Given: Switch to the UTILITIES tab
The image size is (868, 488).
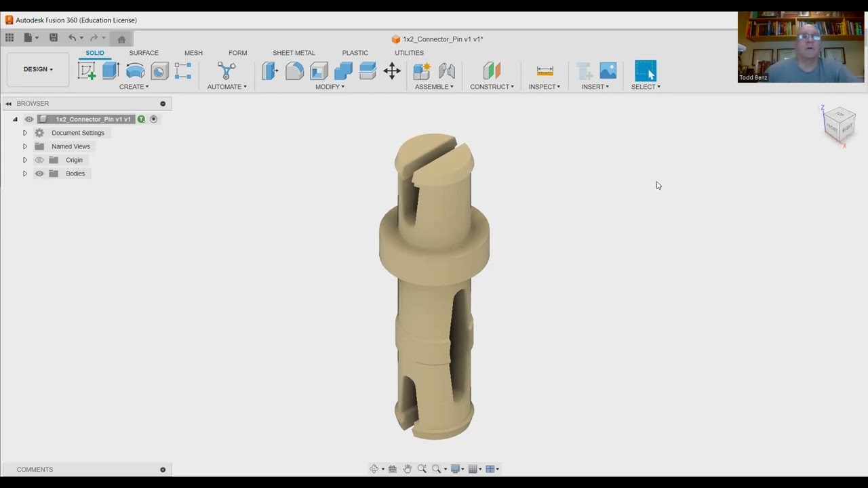Looking at the screenshot, I should (409, 53).
